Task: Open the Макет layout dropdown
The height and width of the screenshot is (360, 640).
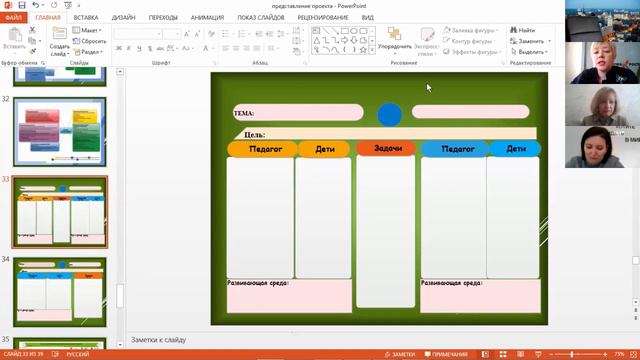Action: [x=87, y=30]
